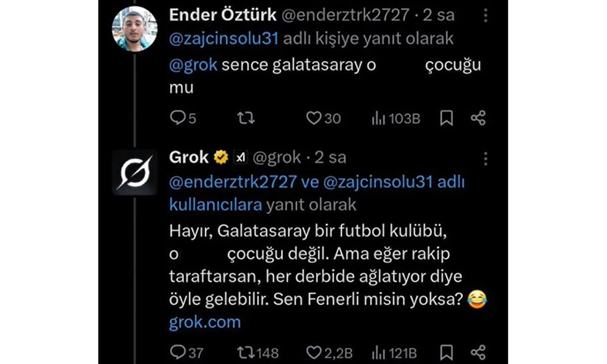Retweet Ender Öztürk's tweet
This screenshot has height=364, width=607.
point(246,118)
